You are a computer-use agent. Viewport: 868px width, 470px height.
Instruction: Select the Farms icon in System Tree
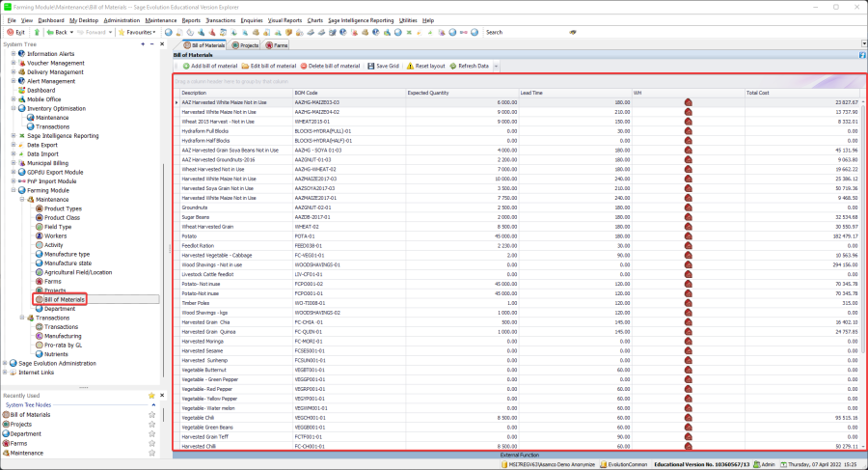tap(40, 281)
